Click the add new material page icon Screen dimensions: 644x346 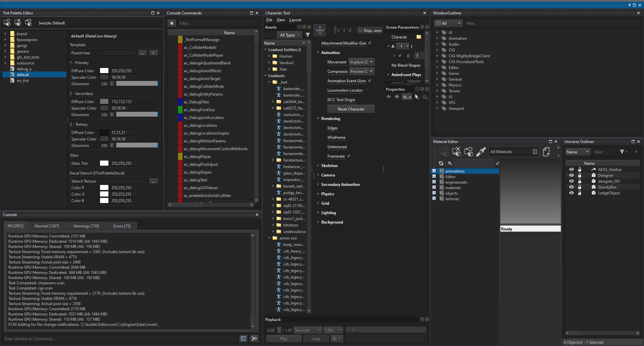[546, 152]
